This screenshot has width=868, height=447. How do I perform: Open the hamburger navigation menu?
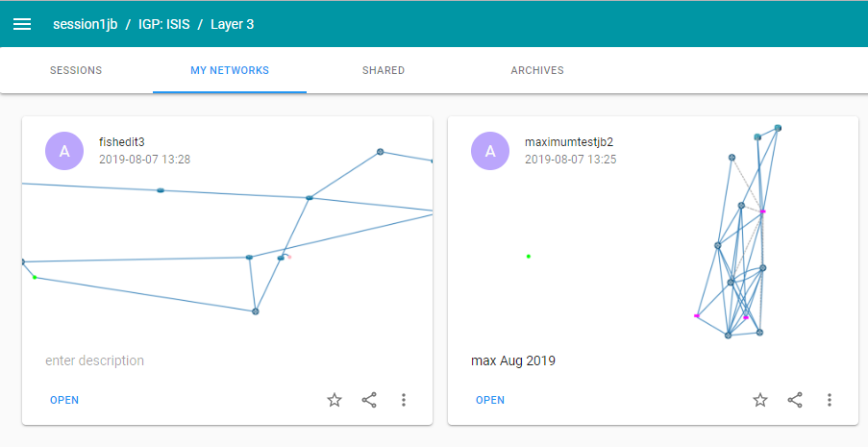(x=22, y=24)
